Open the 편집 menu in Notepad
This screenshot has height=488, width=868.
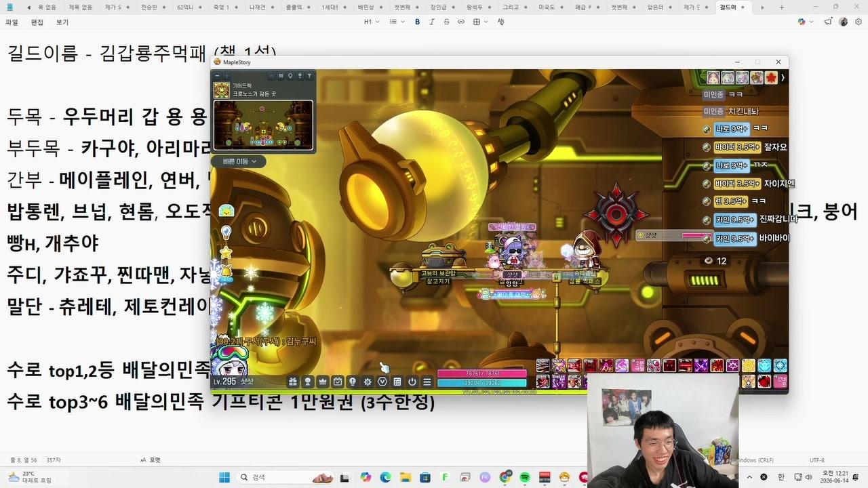(37, 22)
